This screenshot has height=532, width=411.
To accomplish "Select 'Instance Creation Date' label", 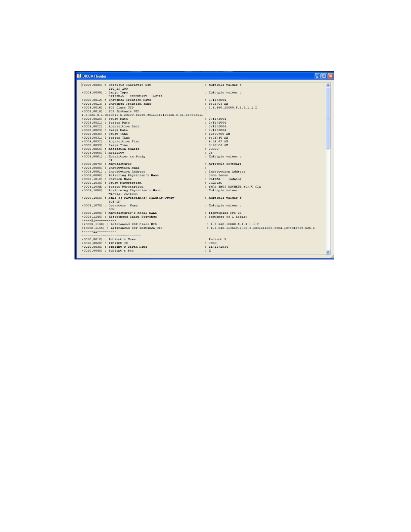I will pos(130,100).
